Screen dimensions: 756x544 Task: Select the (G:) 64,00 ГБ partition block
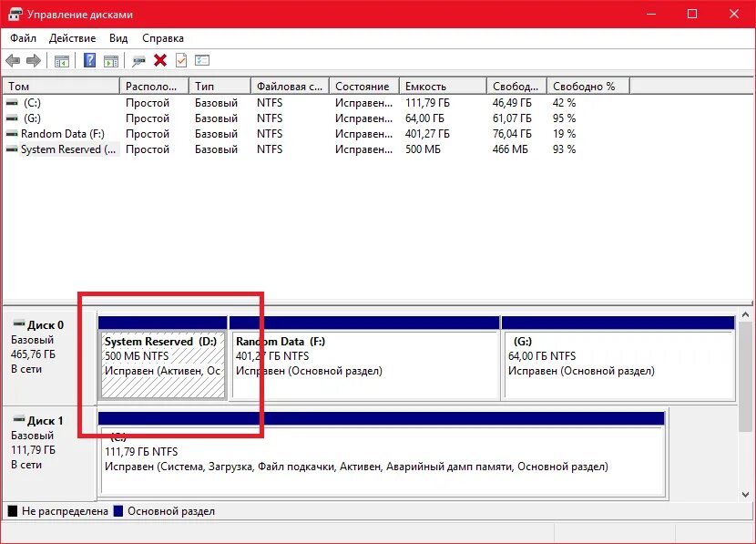618,357
